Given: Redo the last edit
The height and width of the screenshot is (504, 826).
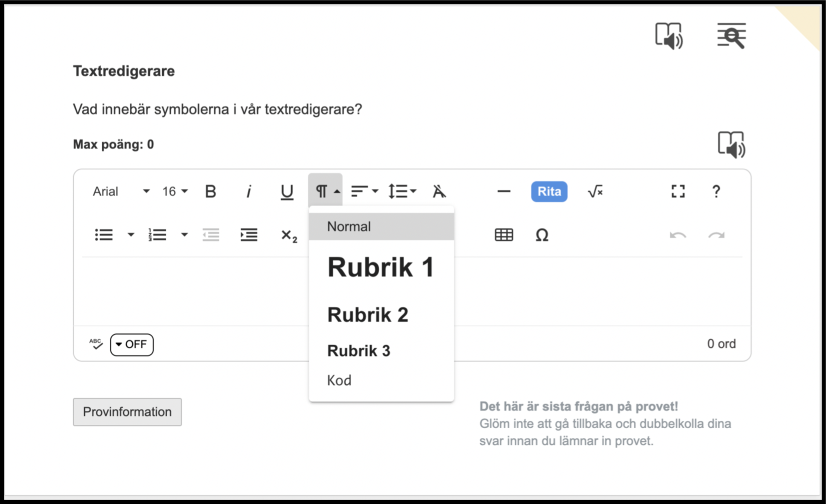Looking at the screenshot, I should 716,235.
